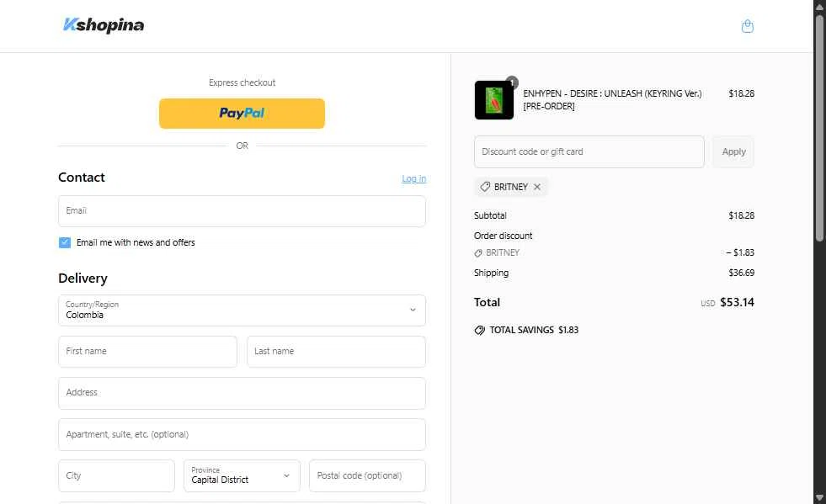Focus the Email input field
This screenshot has width=826, height=504.
click(242, 211)
